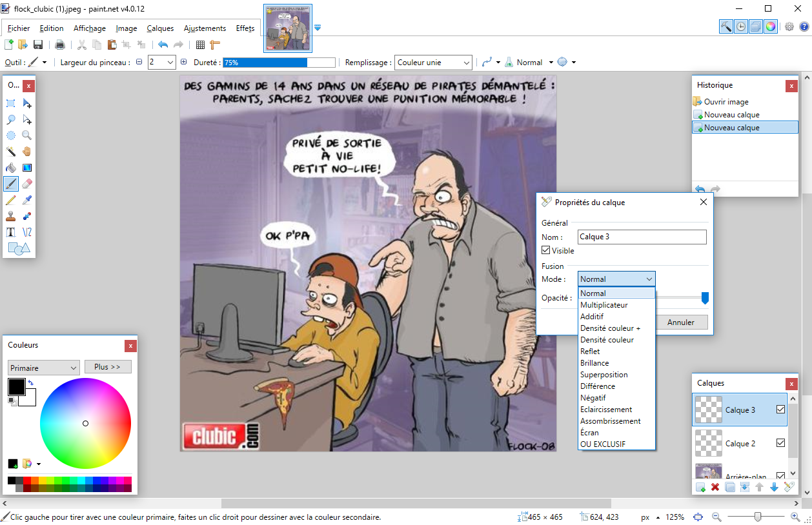Select the Text tool
The image size is (812, 525).
(11, 232)
